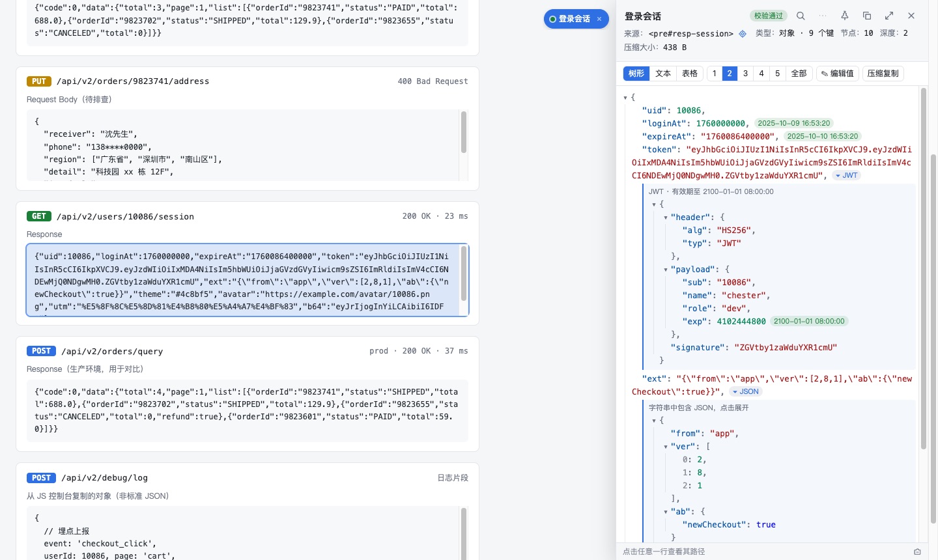Click the 压缩复制 button
Screen dimensions: 938x560
coord(883,74)
